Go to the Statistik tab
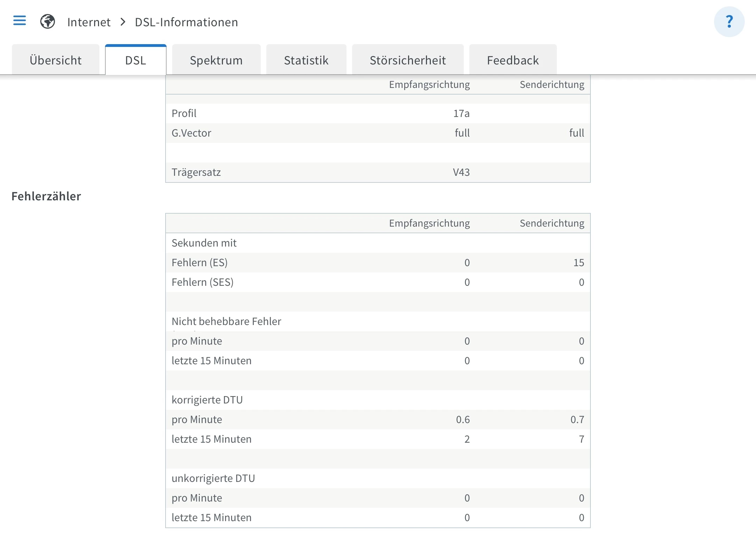Image resolution: width=756 pixels, height=539 pixels. (306, 60)
